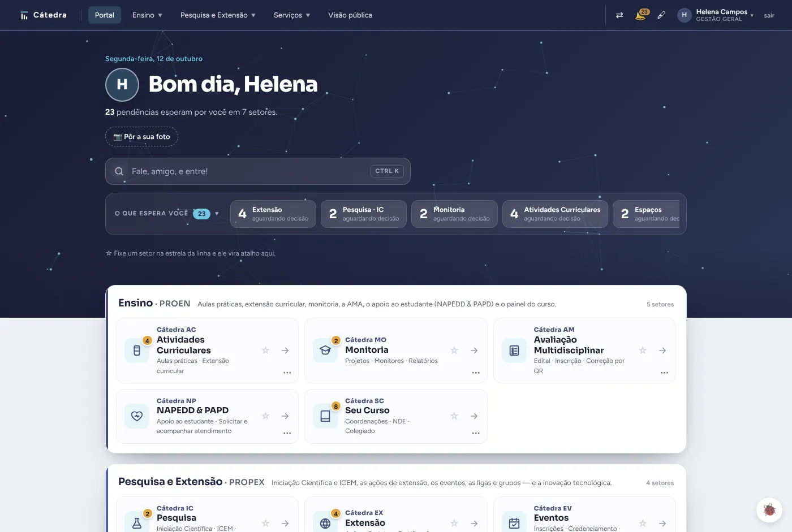Expand the Ensino menu dropdown
Viewport: 792px width, 532px height.
click(x=147, y=15)
